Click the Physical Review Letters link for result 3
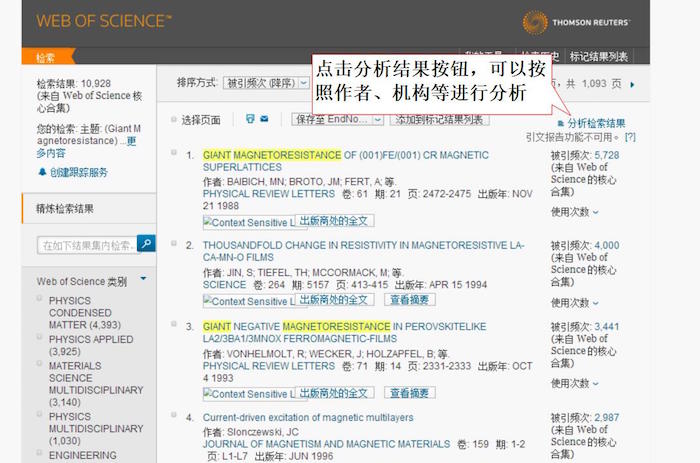Screen dimensions: 700x463 [269, 366]
